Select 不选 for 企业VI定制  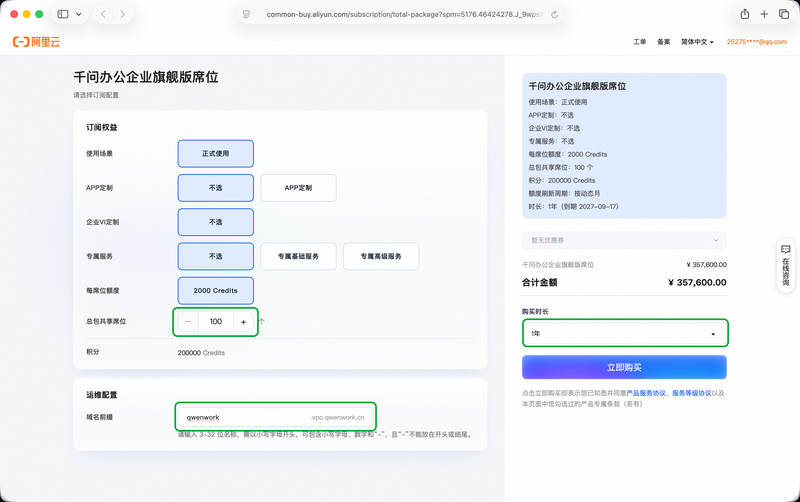point(216,222)
